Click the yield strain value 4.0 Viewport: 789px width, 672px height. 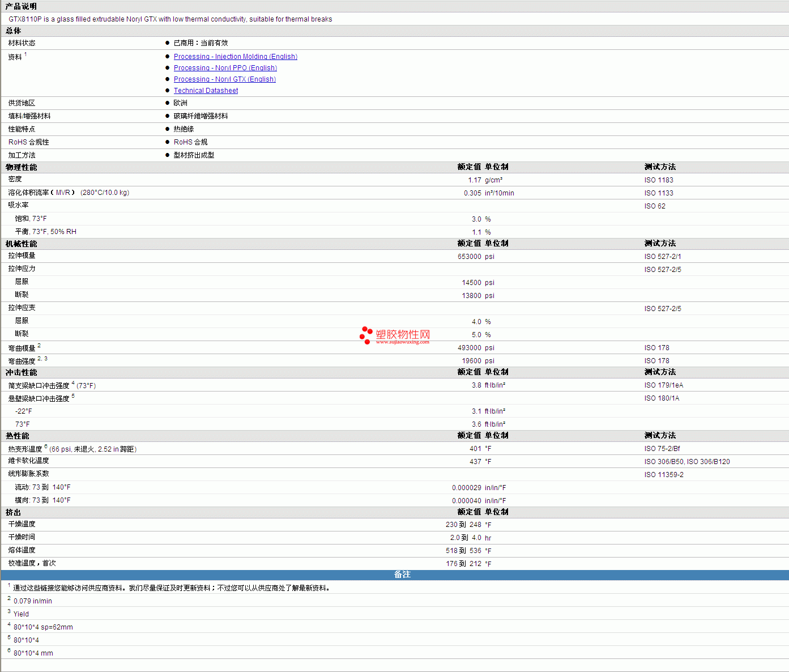tap(476, 322)
